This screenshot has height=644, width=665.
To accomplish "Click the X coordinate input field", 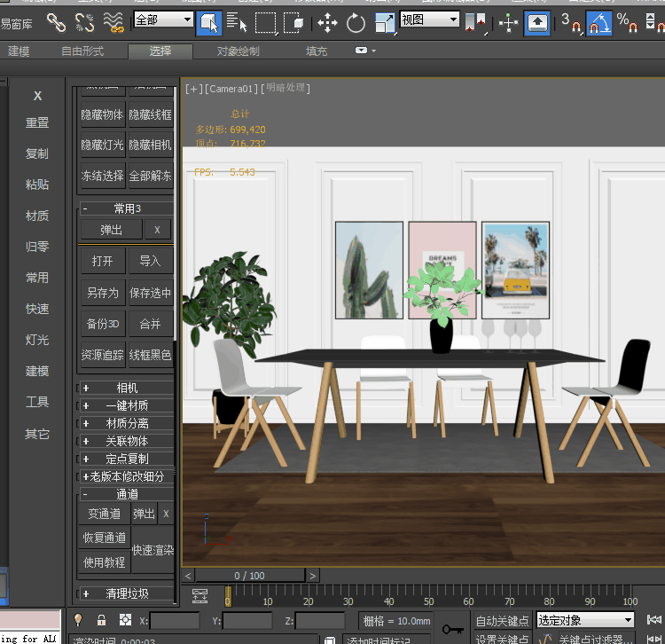I will click(175, 620).
